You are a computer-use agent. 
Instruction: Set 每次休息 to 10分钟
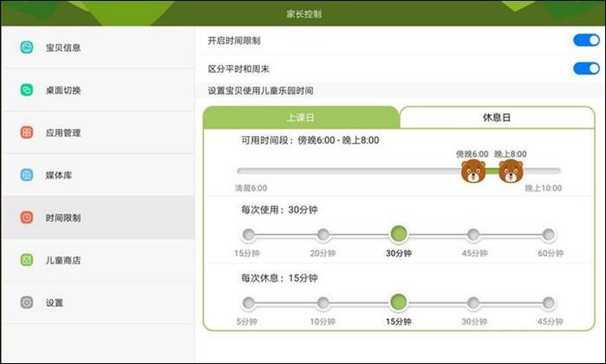(323, 303)
